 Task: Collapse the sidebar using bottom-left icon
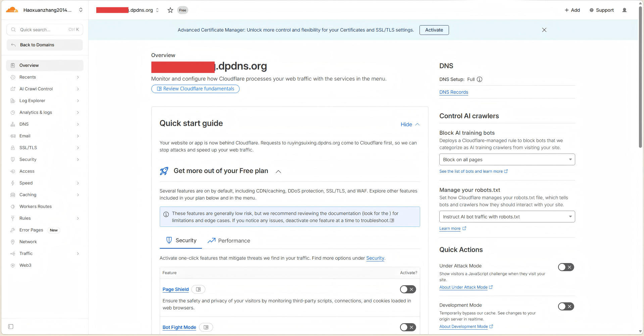(x=11, y=327)
